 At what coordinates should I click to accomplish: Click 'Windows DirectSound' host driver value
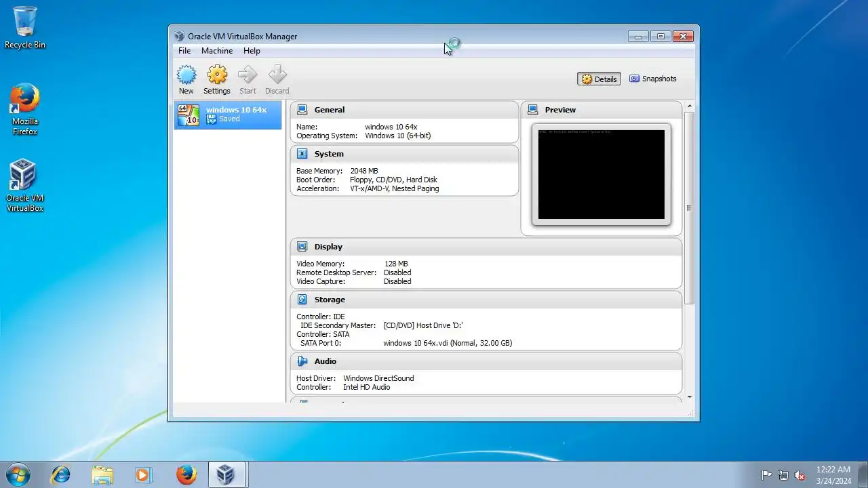(378, 378)
